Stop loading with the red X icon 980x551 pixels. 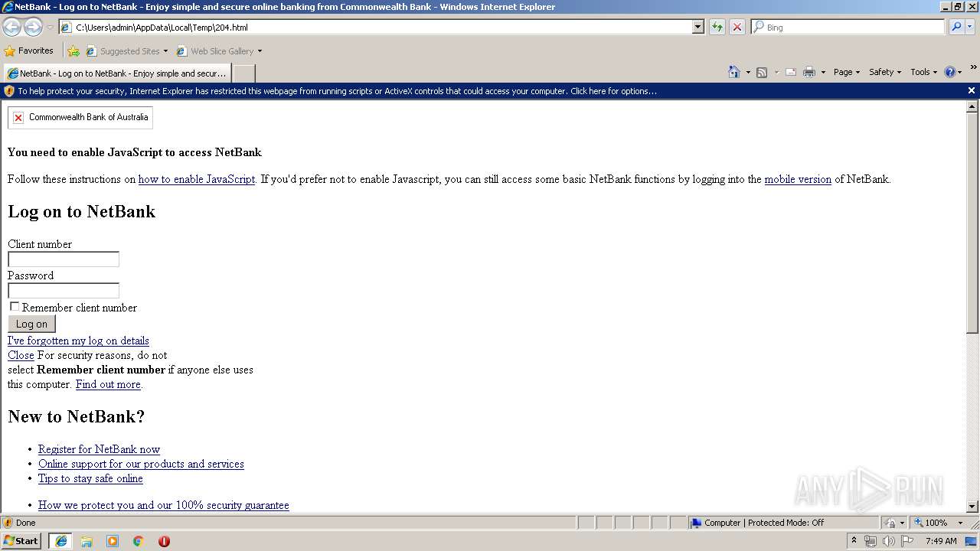coord(737,27)
